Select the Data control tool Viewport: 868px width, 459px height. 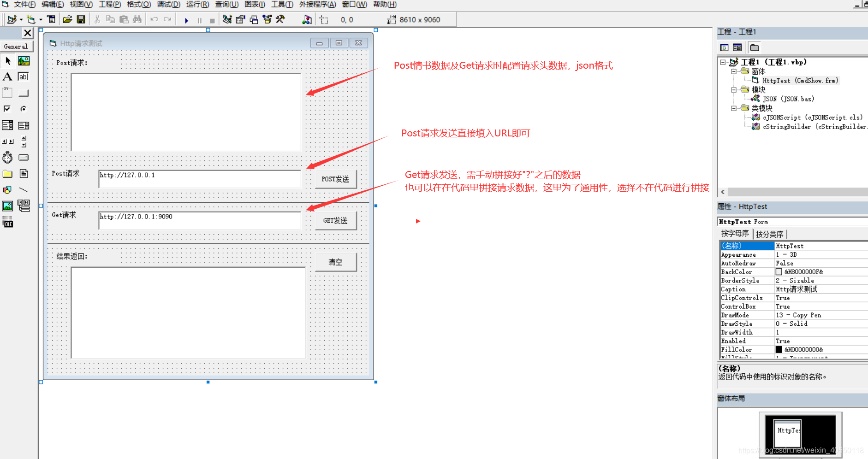click(x=24, y=206)
